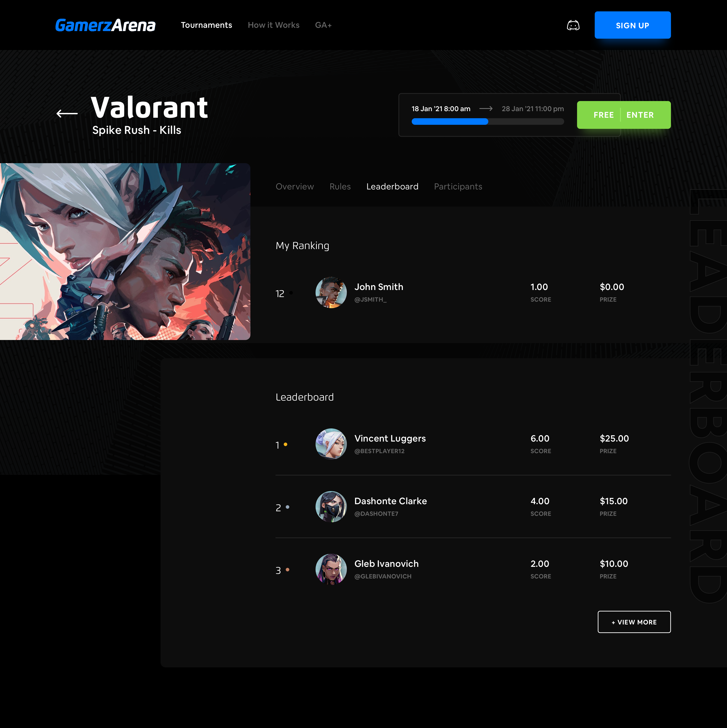Click Vincent Luggers' avatar

[x=331, y=444]
